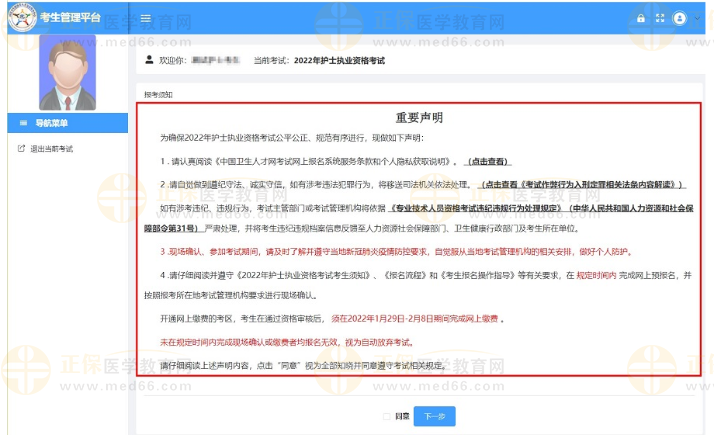This screenshot has width=714, height=435.
Task: Check the 同意 agreement checkbox
Action: (386, 415)
